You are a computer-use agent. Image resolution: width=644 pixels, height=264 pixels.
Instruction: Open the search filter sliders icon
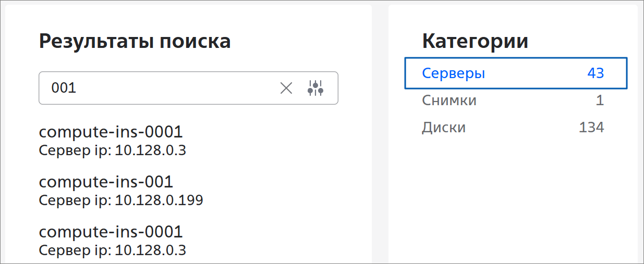tap(315, 88)
